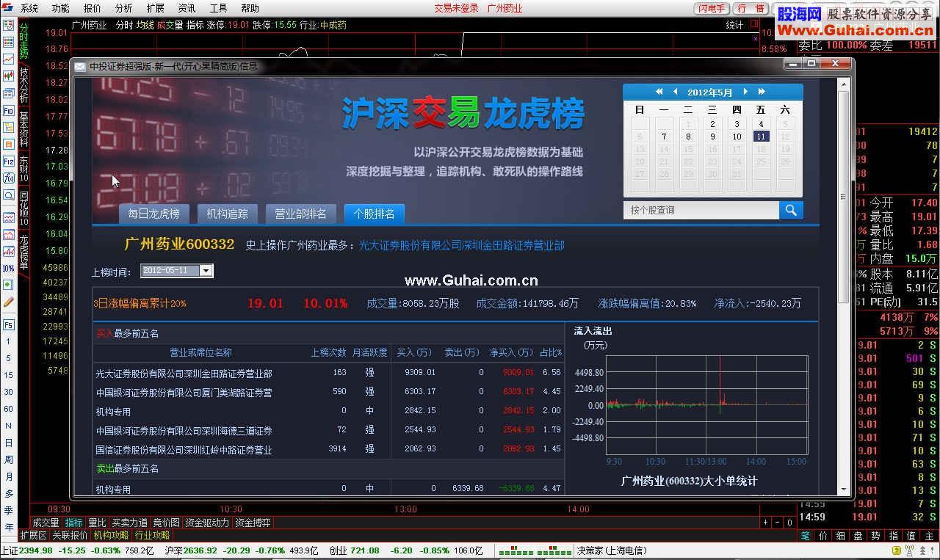This screenshot has width=940, height=560.
Task: Go to next month in calendar
Action: tap(745, 92)
